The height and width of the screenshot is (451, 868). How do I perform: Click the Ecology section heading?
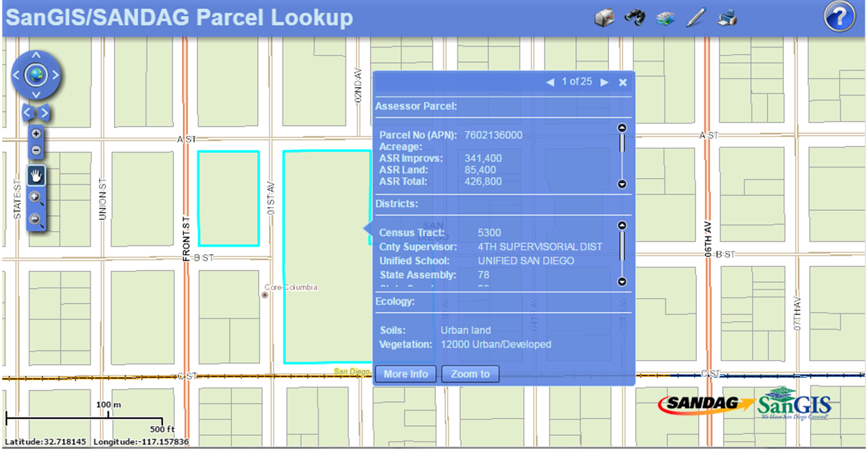395,302
